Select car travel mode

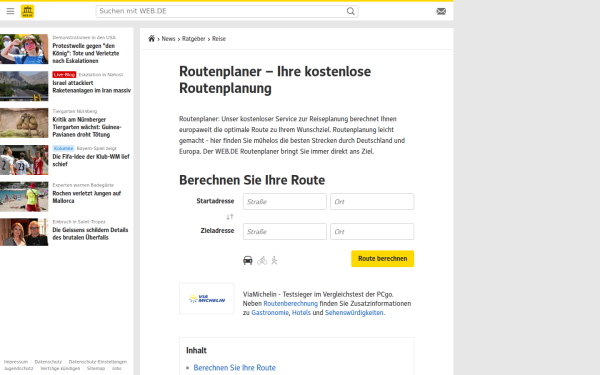[248, 261]
